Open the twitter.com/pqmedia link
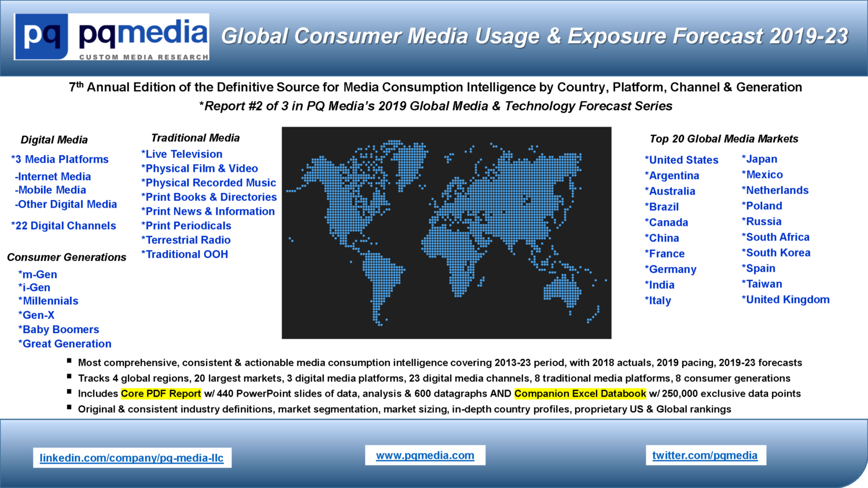This screenshot has height=488, width=868. pyautogui.click(x=705, y=455)
